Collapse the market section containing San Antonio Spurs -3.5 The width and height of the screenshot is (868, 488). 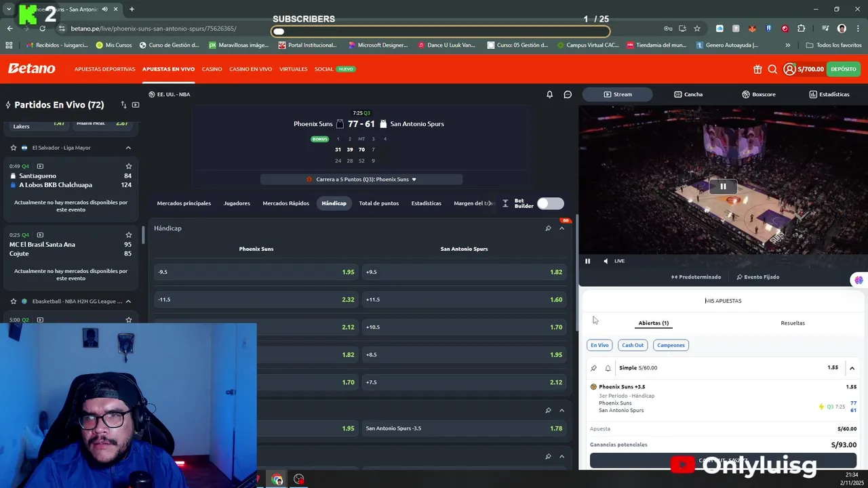[561, 410]
